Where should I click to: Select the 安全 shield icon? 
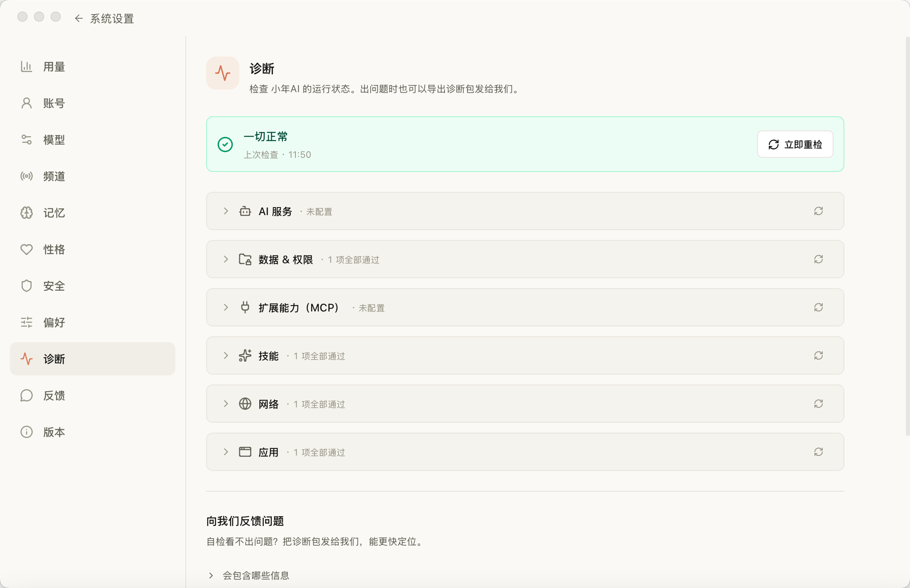27,286
